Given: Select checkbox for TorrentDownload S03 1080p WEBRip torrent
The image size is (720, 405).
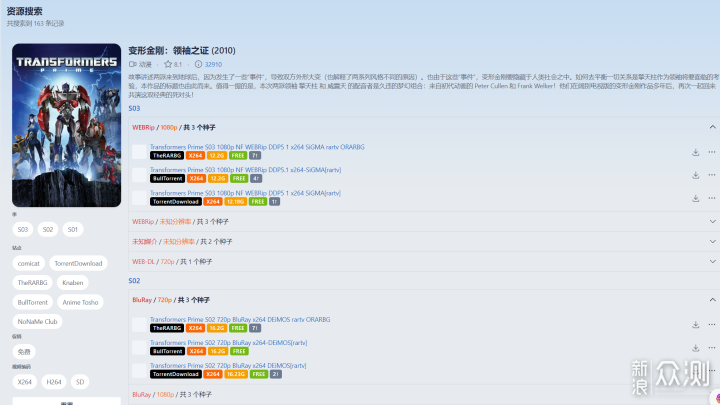Looking at the screenshot, I should [x=139, y=198].
